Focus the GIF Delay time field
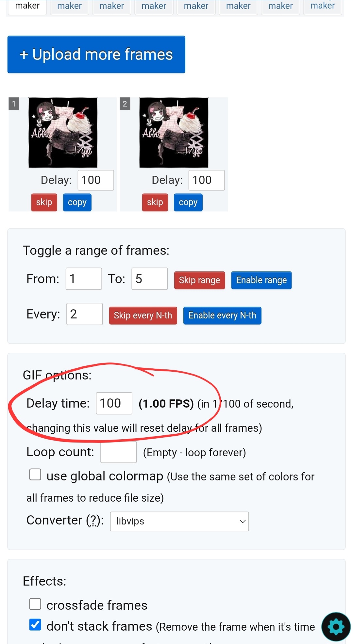 click(x=114, y=403)
